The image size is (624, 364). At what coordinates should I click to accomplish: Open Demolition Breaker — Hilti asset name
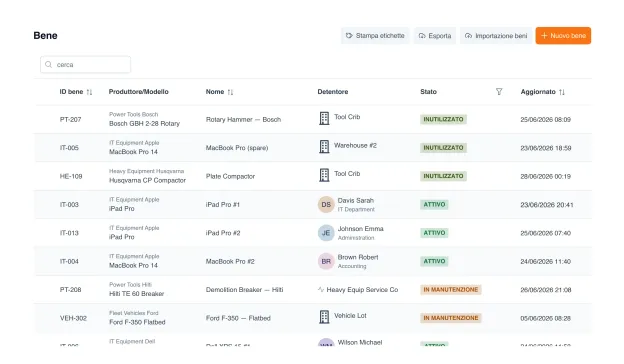pos(244,290)
